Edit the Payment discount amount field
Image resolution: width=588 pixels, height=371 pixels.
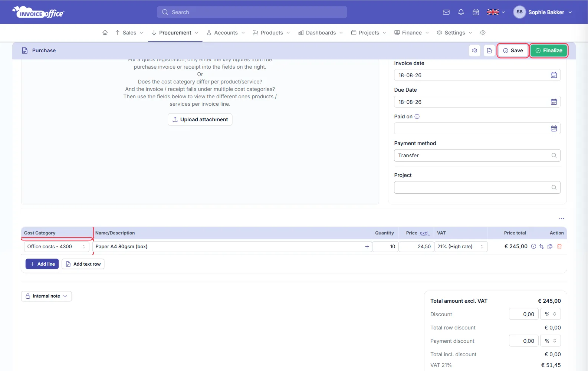coord(523,341)
